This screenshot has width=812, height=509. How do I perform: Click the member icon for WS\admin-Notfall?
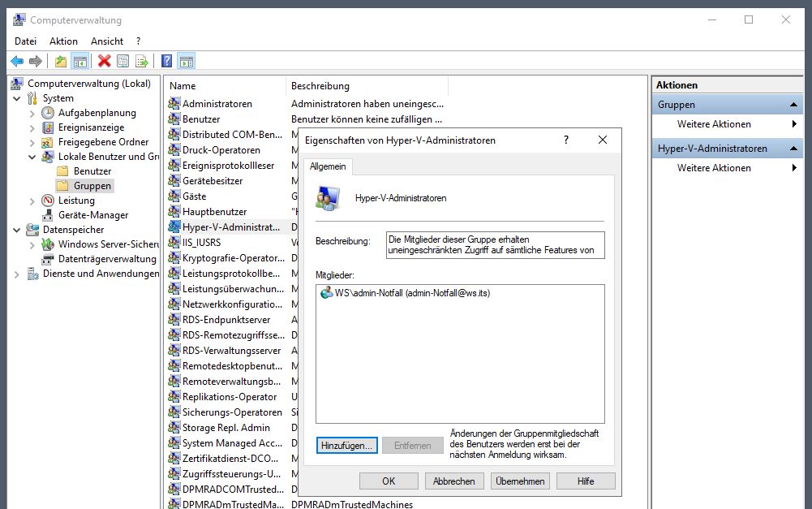click(326, 293)
